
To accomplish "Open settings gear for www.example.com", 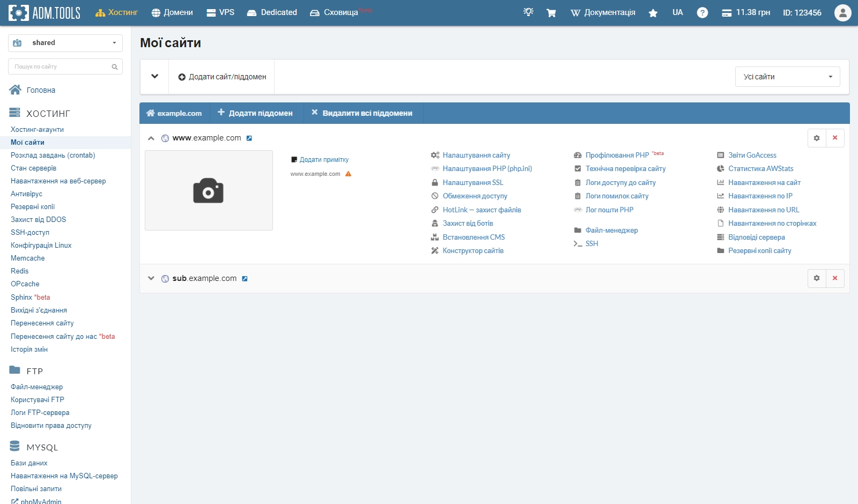I will (x=817, y=138).
